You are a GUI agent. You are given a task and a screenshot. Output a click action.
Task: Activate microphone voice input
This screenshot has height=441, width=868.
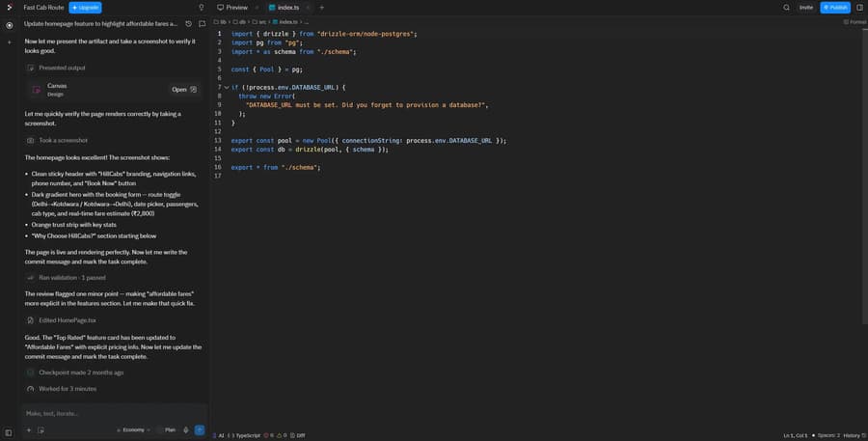pos(186,430)
